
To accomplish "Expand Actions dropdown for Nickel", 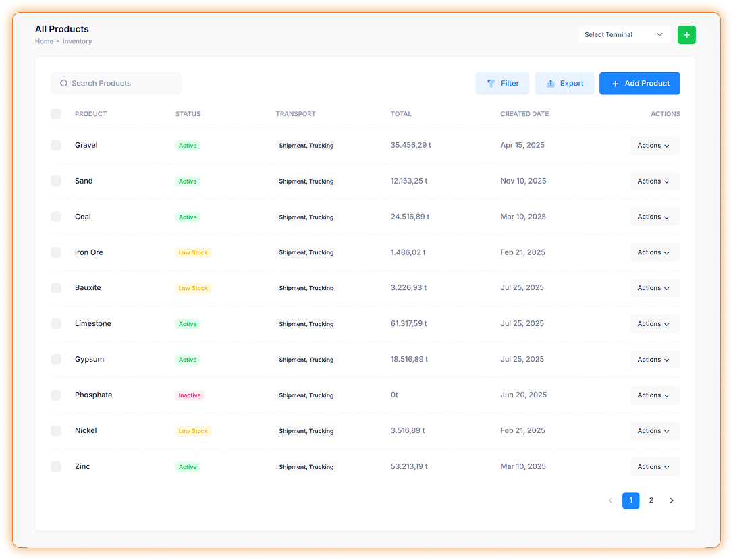I will pyautogui.click(x=654, y=431).
